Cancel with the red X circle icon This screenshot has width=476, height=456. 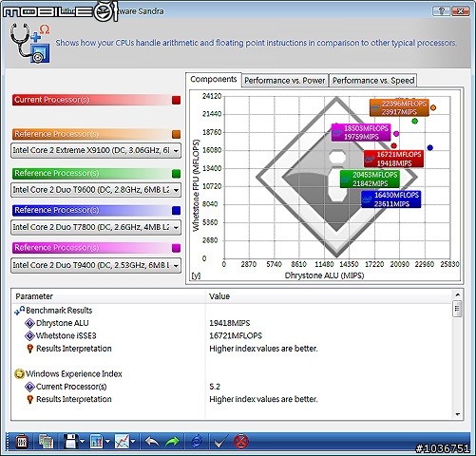[241, 441]
